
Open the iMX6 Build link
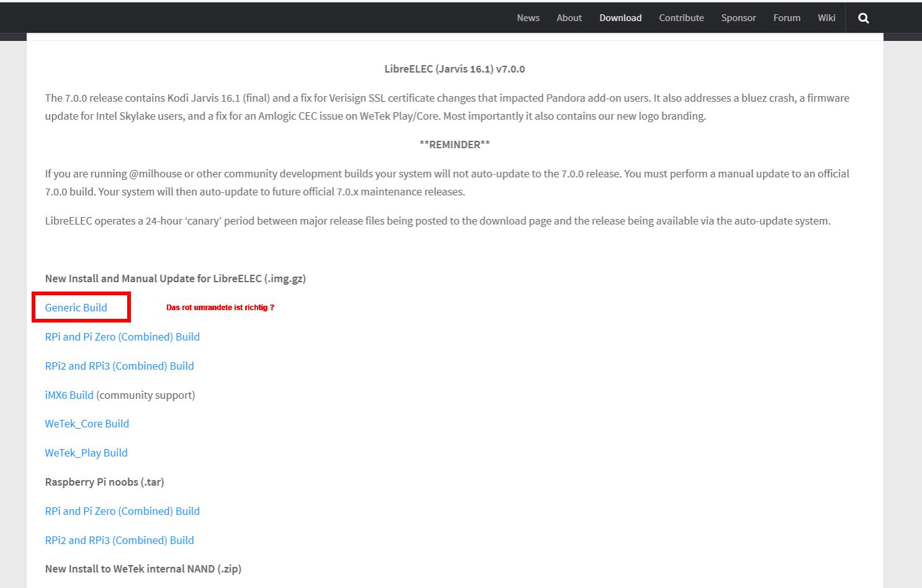click(x=69, y=395)
